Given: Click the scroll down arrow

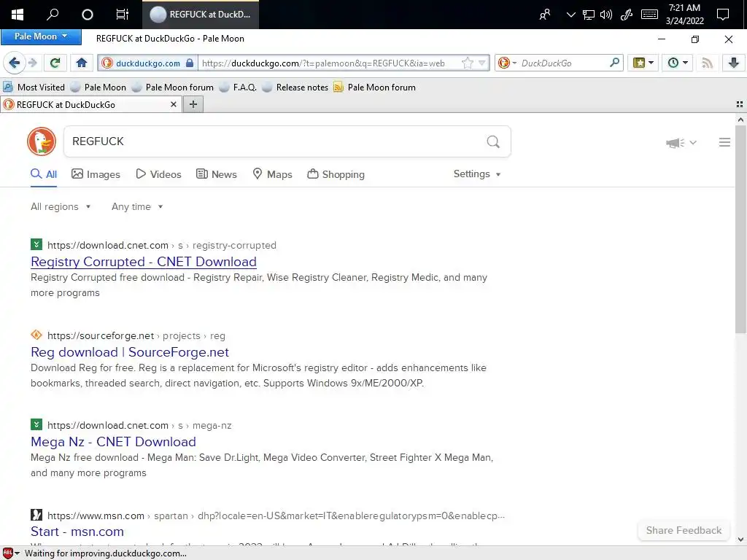Looking at the screenshot, I should click(740, 540).
